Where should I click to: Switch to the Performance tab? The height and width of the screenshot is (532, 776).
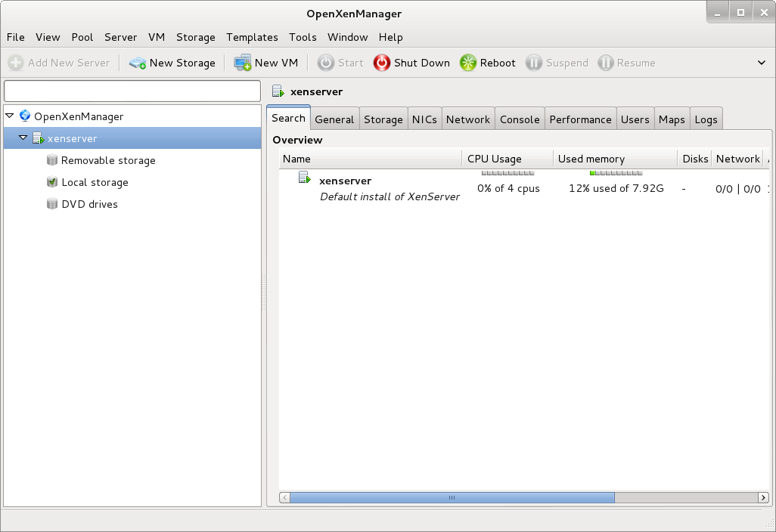point(580,119)
